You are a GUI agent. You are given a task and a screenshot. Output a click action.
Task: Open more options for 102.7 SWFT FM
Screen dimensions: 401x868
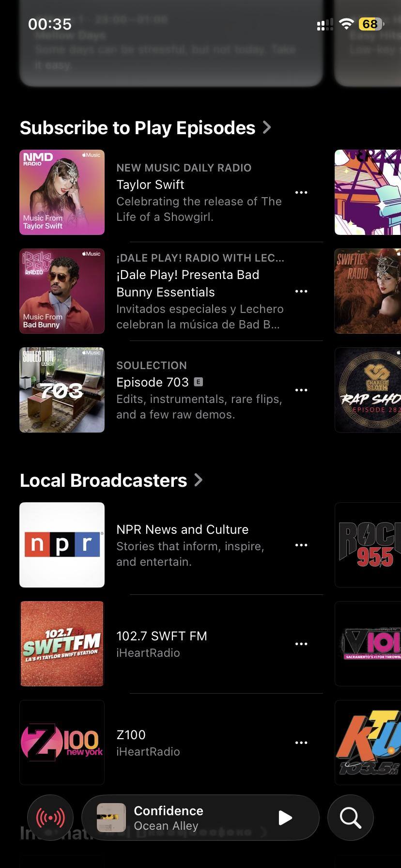(301, 644)
